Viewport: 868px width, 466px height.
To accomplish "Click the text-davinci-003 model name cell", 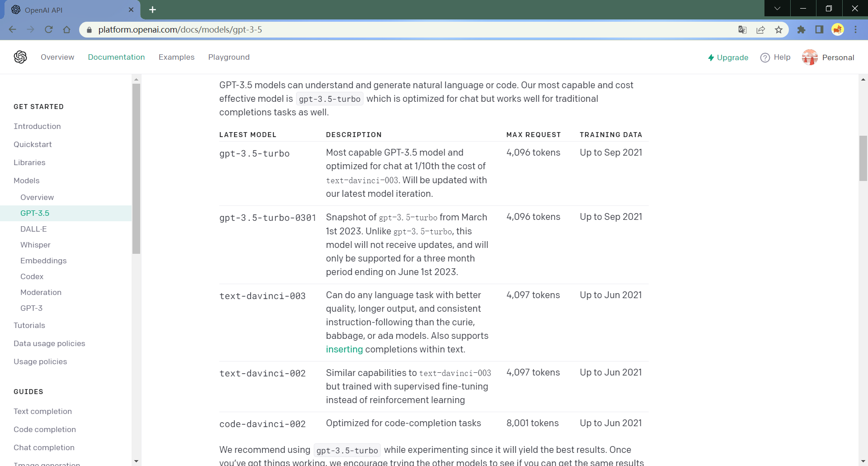I will 262,296.
